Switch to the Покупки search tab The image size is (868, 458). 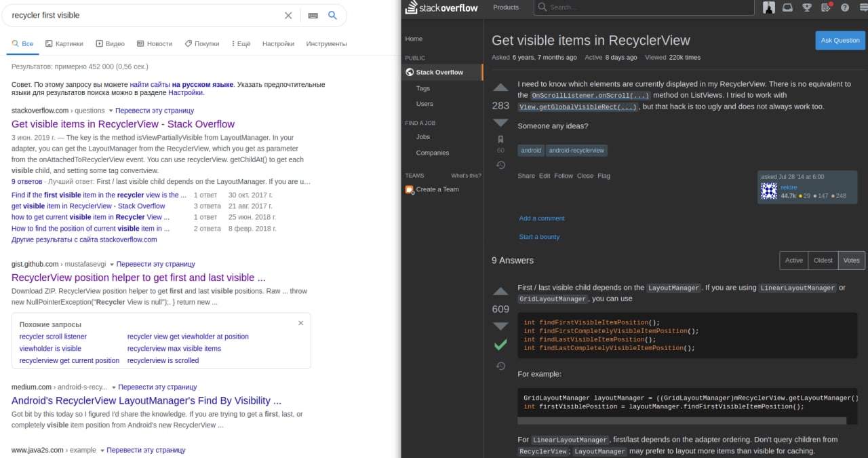pos(201,43)
